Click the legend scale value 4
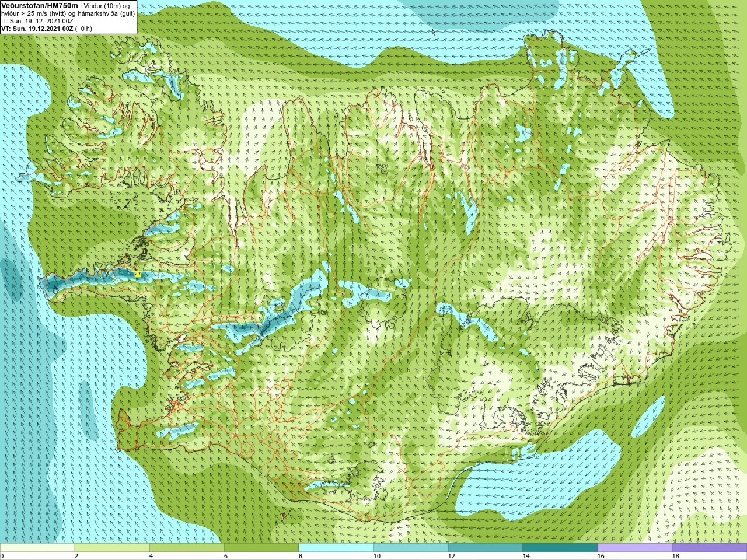This screenshot has height=560, width=747. click(x=151, y=556)
